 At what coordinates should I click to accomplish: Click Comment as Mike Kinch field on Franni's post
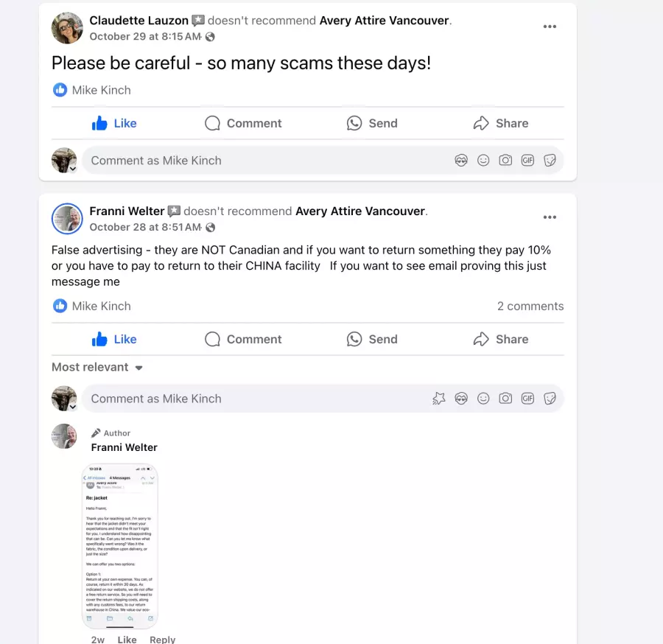(253, 399)
